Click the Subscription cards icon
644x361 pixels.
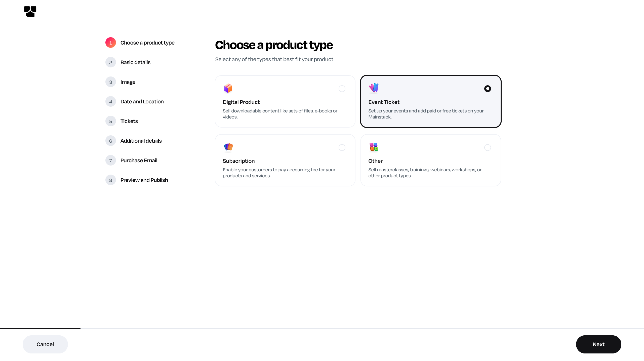click(x=228, y=147)
